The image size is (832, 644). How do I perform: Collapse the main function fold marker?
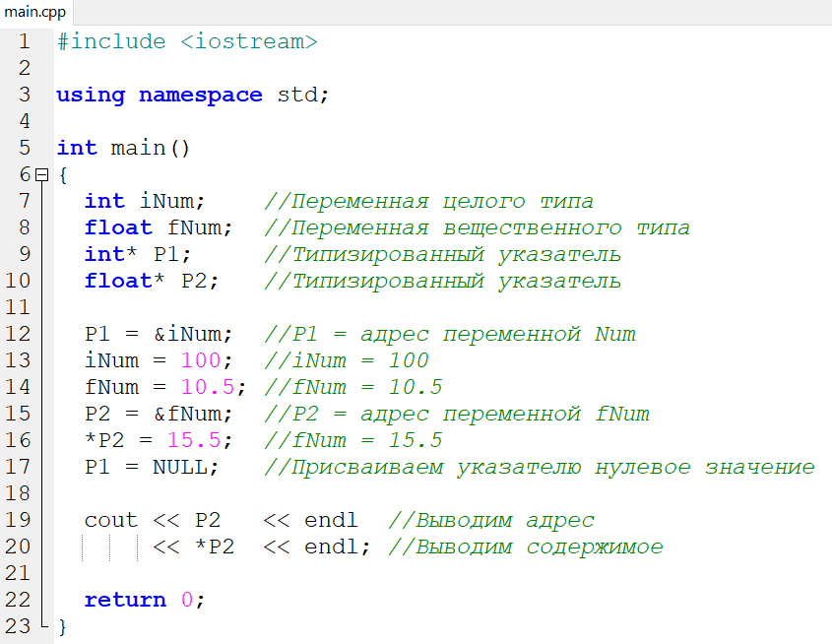(x=41, y=174)
